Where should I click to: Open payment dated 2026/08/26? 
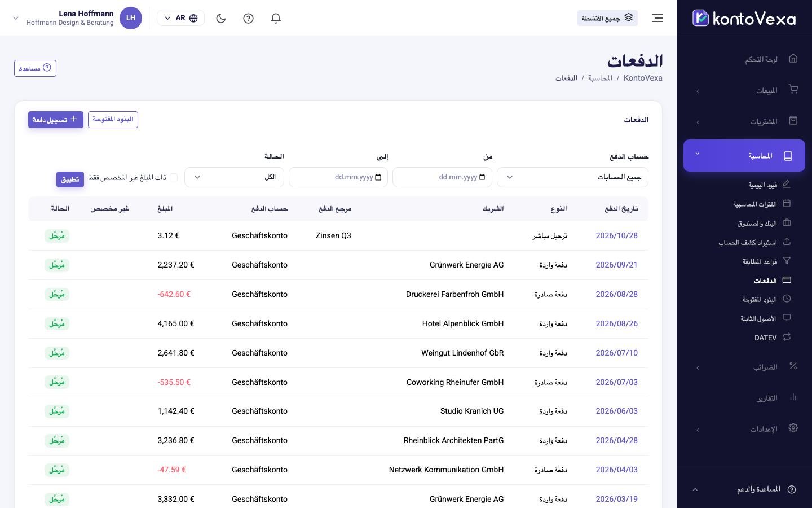pos(617,323)
